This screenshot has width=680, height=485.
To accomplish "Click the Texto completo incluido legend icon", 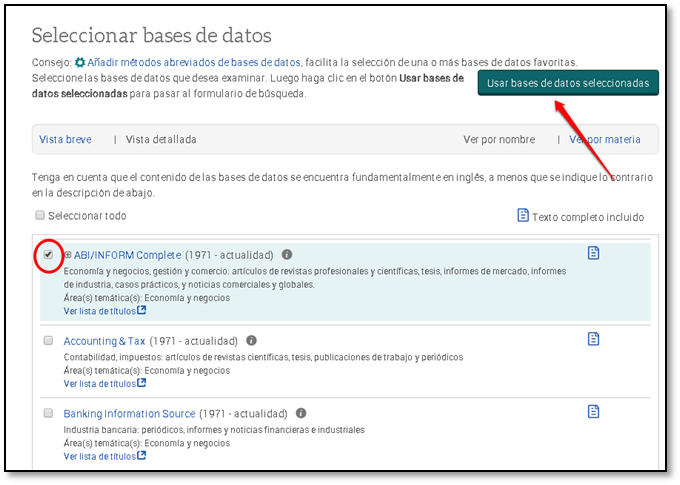I will (x=523, y=215).
